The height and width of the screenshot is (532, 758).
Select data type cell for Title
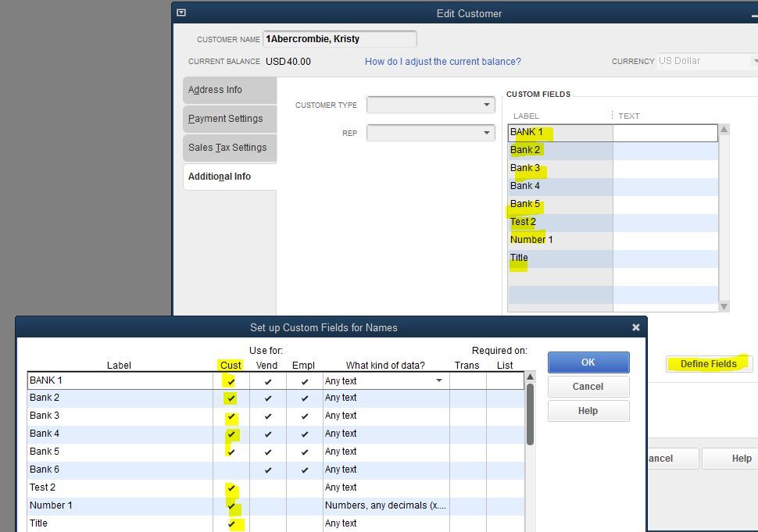386,523
